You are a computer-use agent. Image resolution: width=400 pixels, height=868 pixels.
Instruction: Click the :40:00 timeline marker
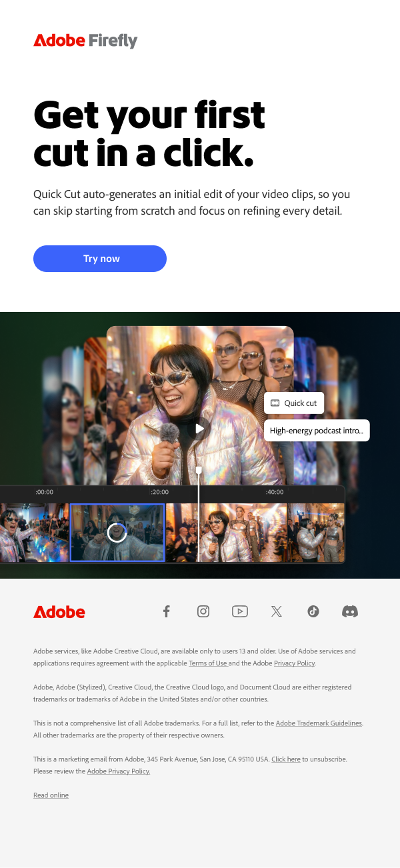coord(275,492)
